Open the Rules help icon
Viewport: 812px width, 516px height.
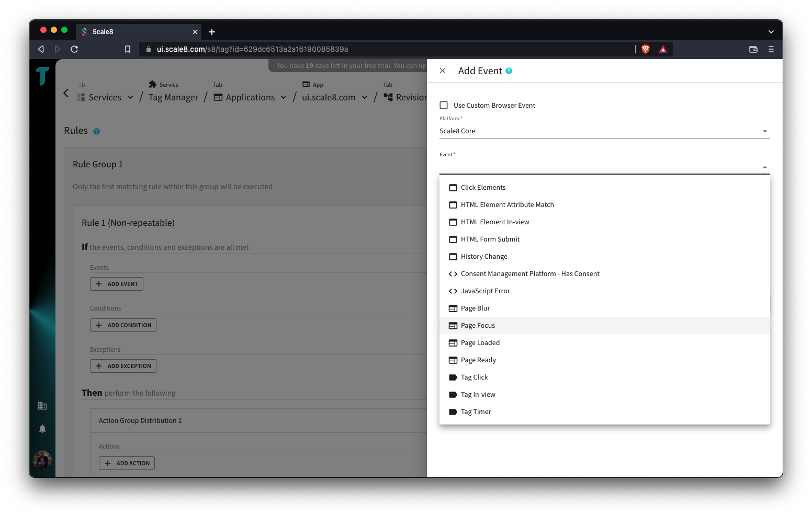96,132
